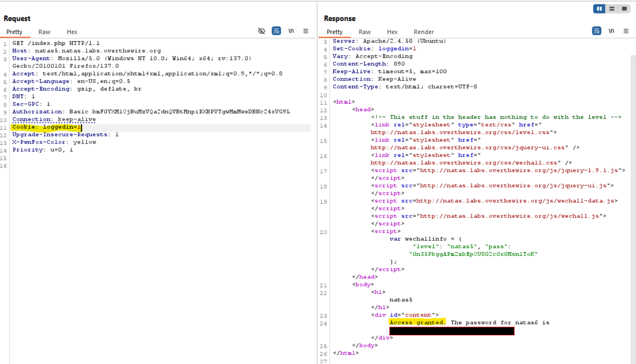Select top-bottom stacked layout icon

click(612, 9)
